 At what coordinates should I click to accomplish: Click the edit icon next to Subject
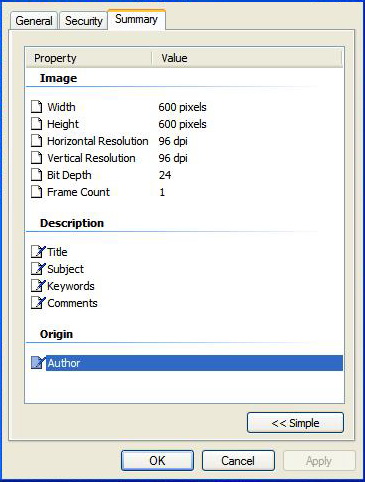click(38, 269)
